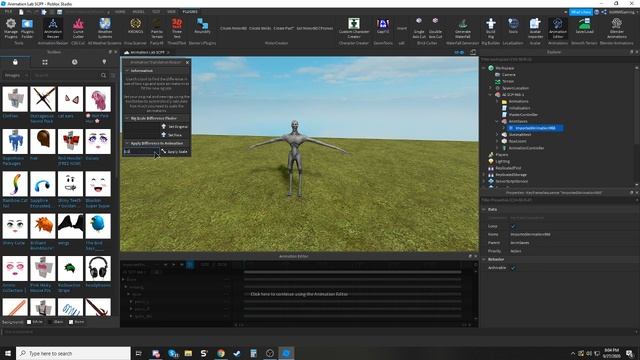Click the Windows Start button
The height and width of the screenshot is (360, 640).
pyautogui.click(x=8, y=353)
